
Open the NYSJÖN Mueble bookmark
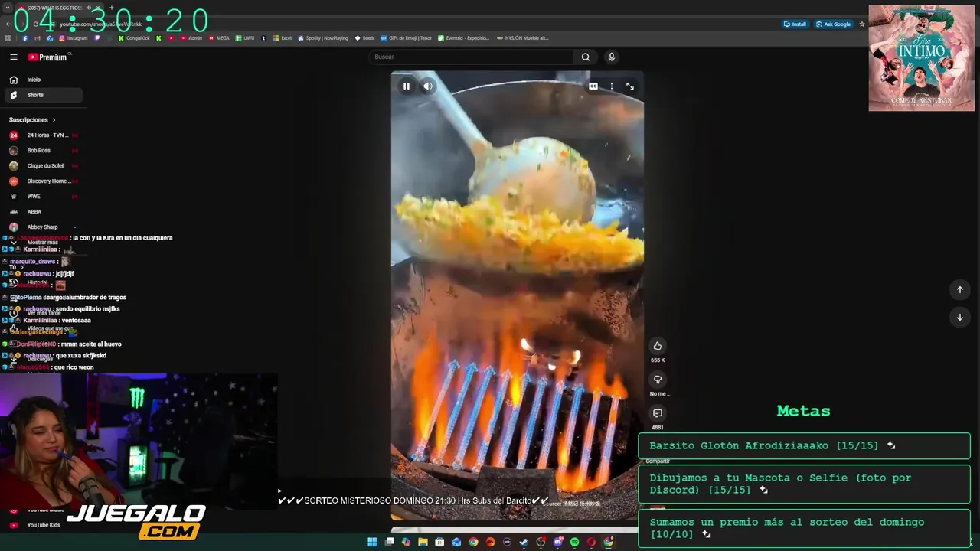[x=523, y=38]
